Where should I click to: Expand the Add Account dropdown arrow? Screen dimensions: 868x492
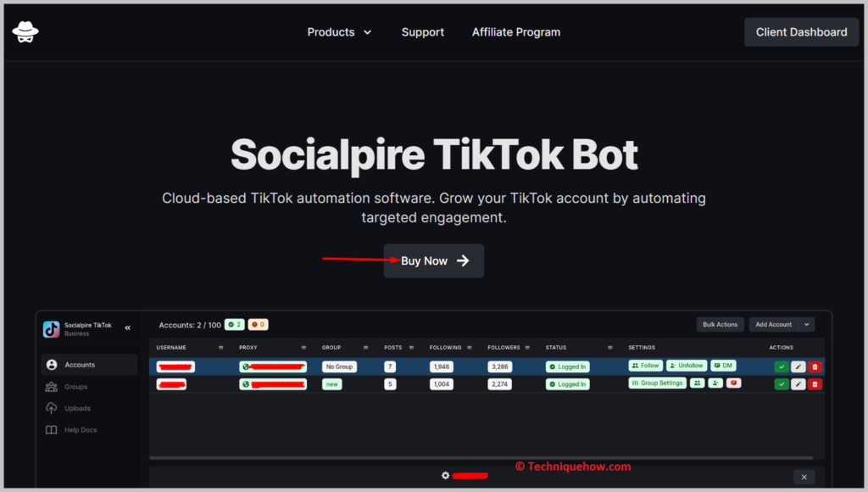[807, 325]
